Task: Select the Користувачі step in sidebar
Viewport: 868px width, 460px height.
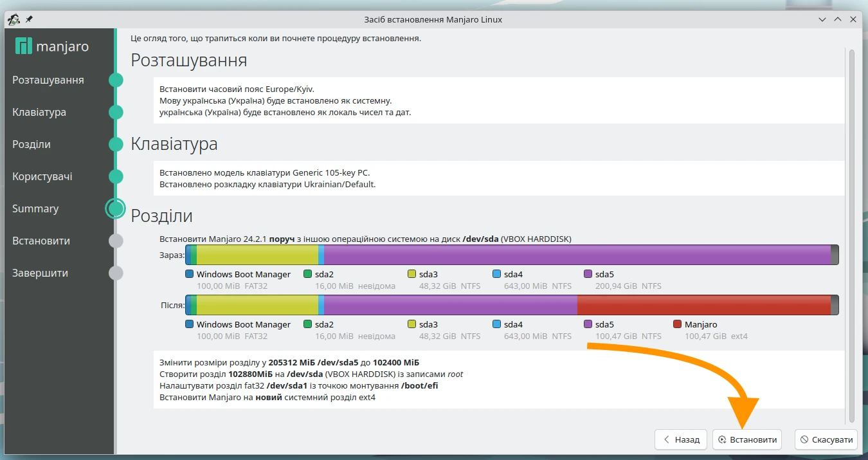Action: [42, 177]
